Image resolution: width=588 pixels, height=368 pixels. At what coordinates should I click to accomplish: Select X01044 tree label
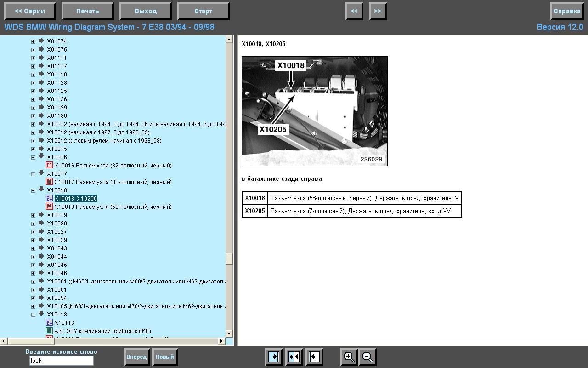click(x=57, y=257)
